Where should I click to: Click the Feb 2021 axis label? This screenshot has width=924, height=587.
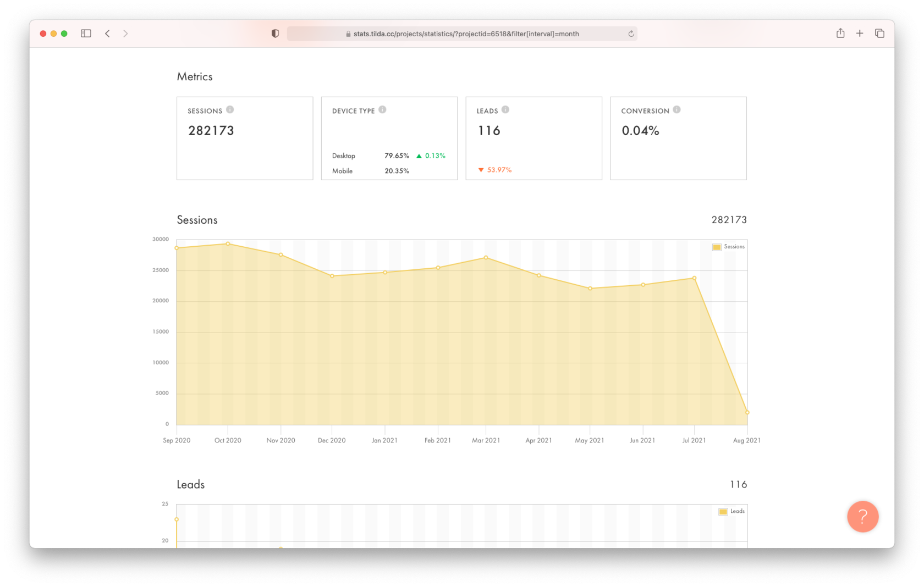tap(438, 440)
